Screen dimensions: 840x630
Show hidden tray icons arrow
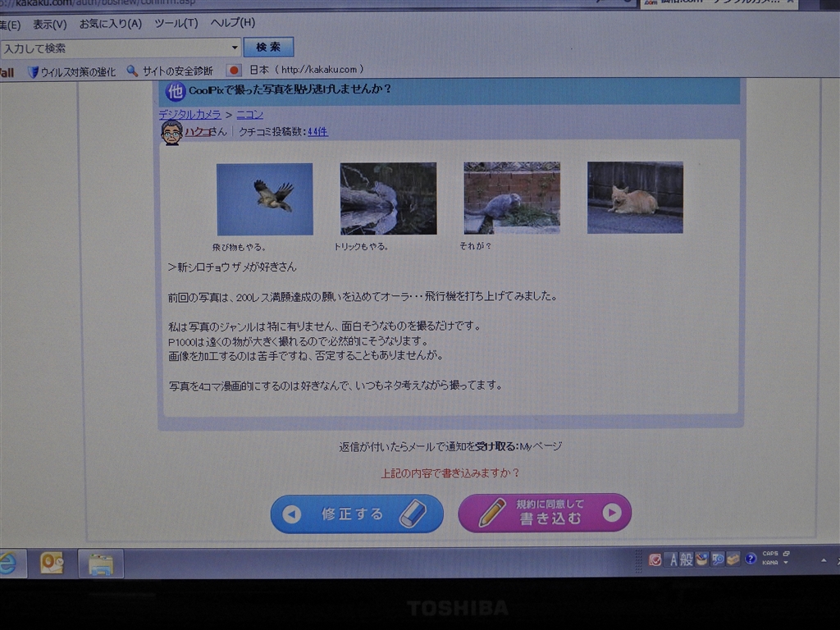tap(824, 560)
